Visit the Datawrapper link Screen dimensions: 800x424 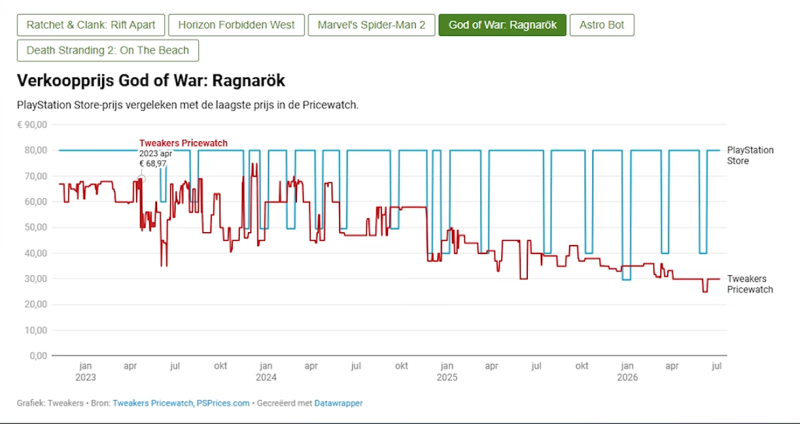click(x=338, y=403)
